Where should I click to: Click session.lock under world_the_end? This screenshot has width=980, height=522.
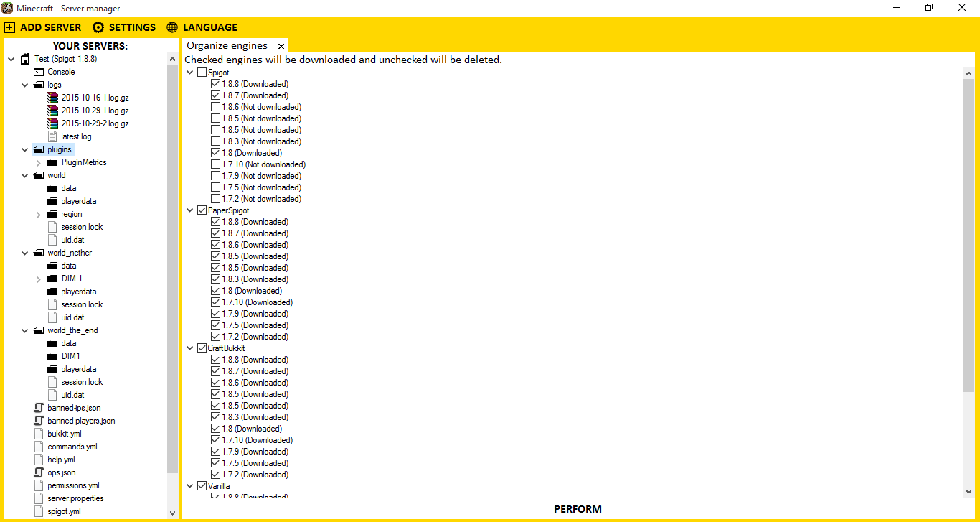click(x=82, y=382)
